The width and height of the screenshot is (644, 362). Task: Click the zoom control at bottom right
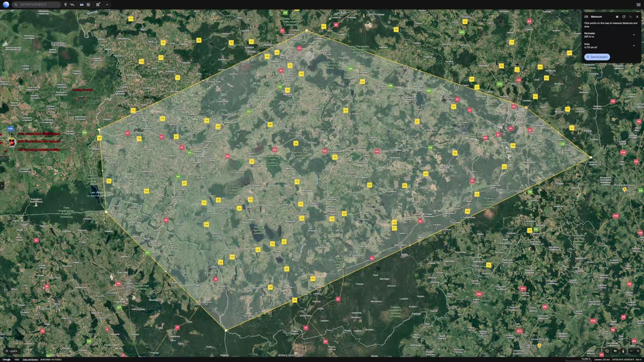click(x=634, y=351)
